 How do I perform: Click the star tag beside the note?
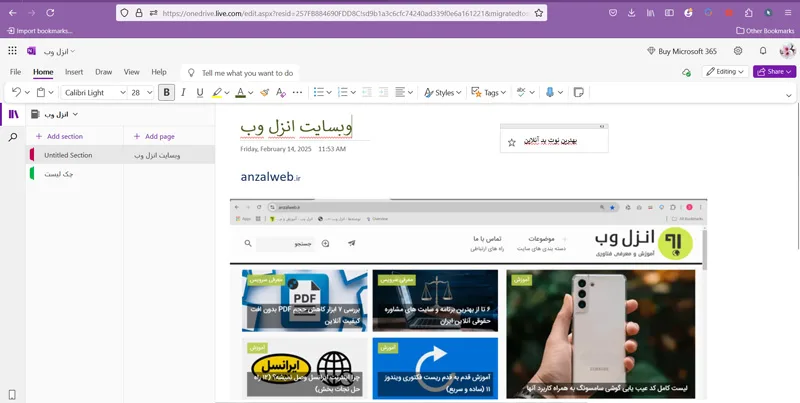pyautogui.click(x=512, y=142)
